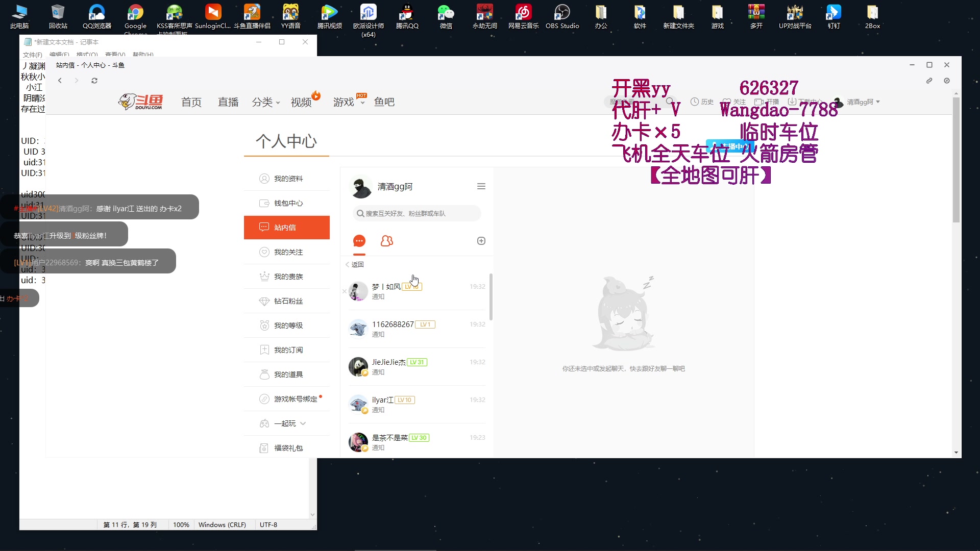Click 返回 to go back in messages
Image resolution: width=980 pixels, height=551 pixels.
(355, 264)
